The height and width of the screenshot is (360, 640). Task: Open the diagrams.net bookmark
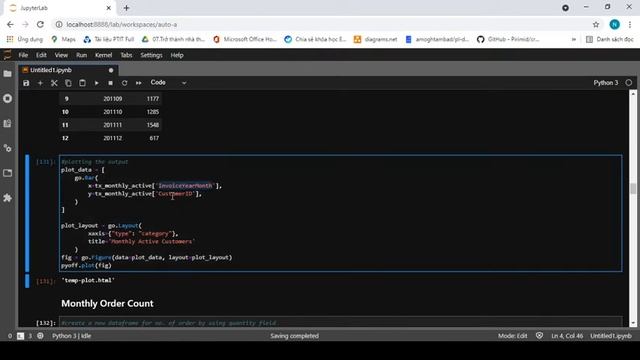376,39
